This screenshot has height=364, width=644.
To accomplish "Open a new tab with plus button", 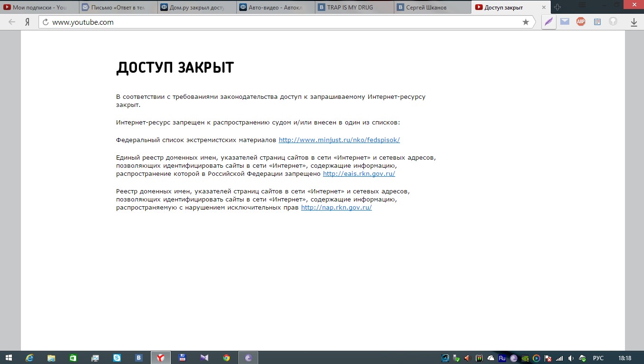I will click(558, 7).
